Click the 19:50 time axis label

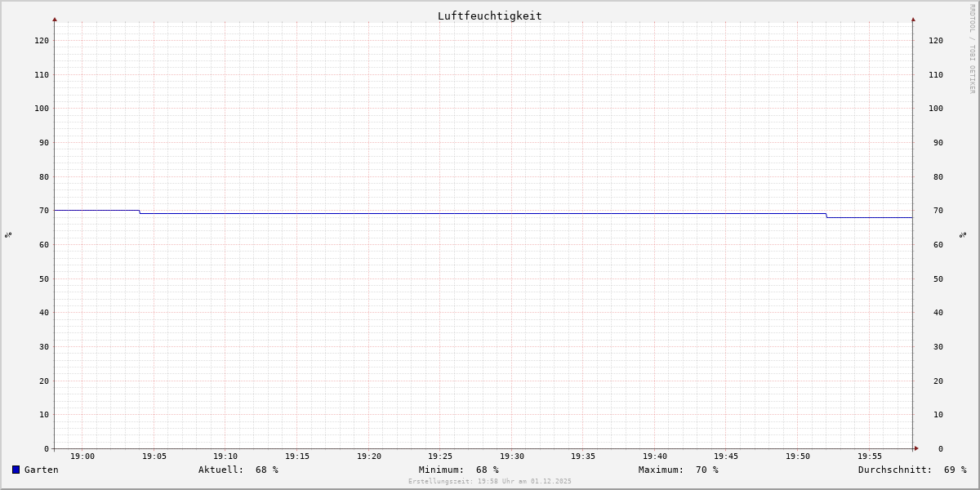(798, 457)
